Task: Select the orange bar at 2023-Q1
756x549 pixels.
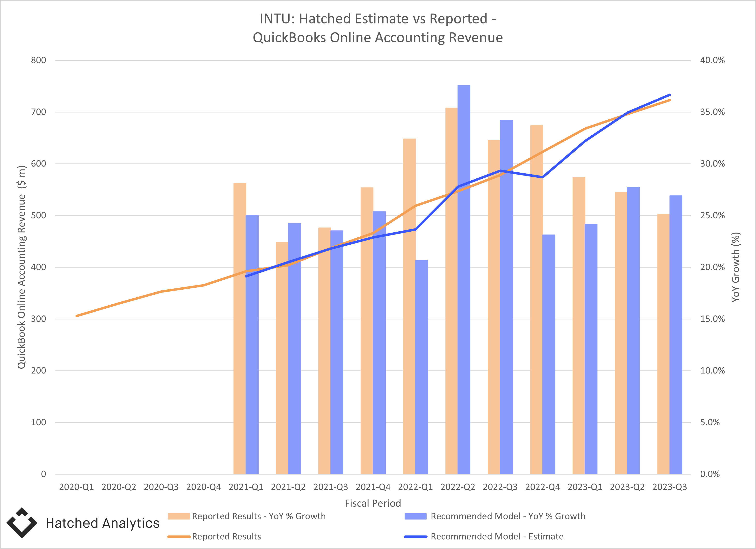Action: [579, 325]
